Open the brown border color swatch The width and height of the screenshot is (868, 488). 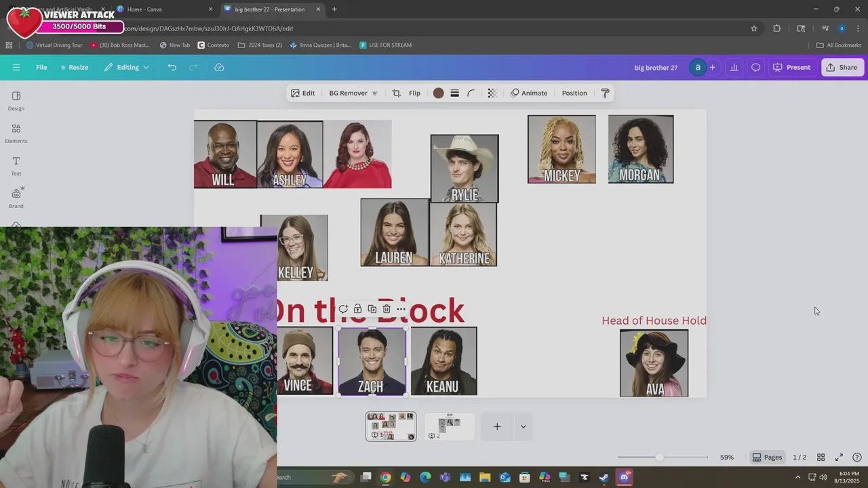438,93
